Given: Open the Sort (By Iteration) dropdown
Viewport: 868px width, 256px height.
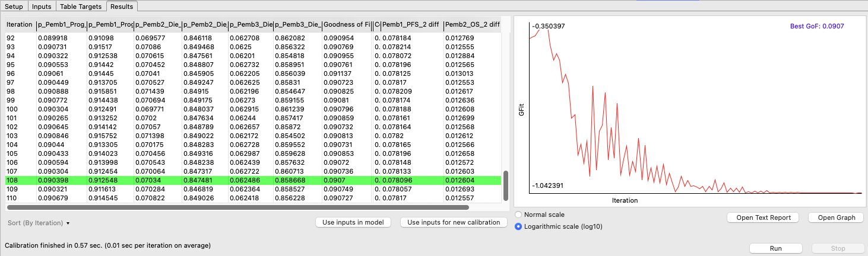Looking at the screenshot, I should (39, 223).
